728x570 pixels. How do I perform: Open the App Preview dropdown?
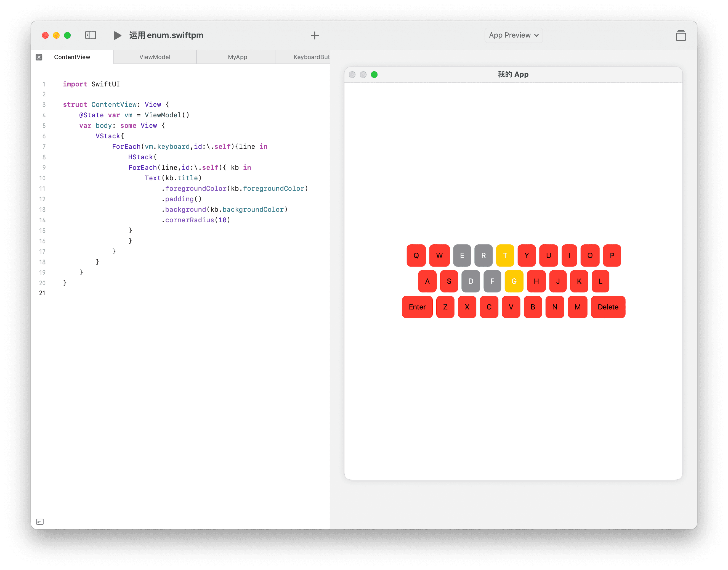513,35
